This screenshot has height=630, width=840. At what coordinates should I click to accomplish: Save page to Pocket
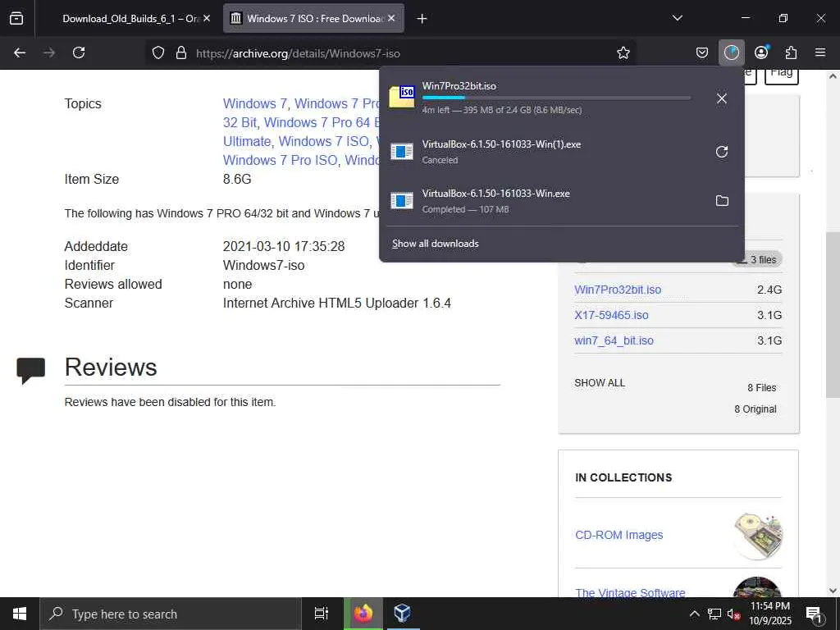click(x=702, y=52)
